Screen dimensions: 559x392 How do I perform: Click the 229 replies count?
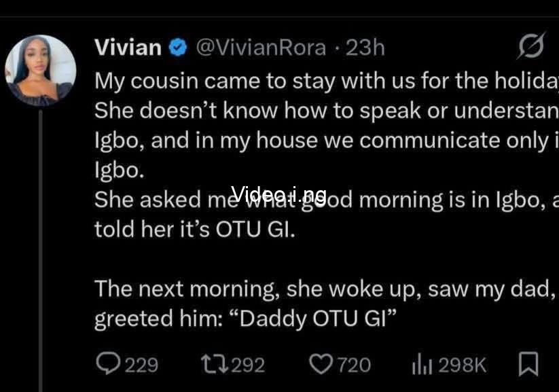141,365
